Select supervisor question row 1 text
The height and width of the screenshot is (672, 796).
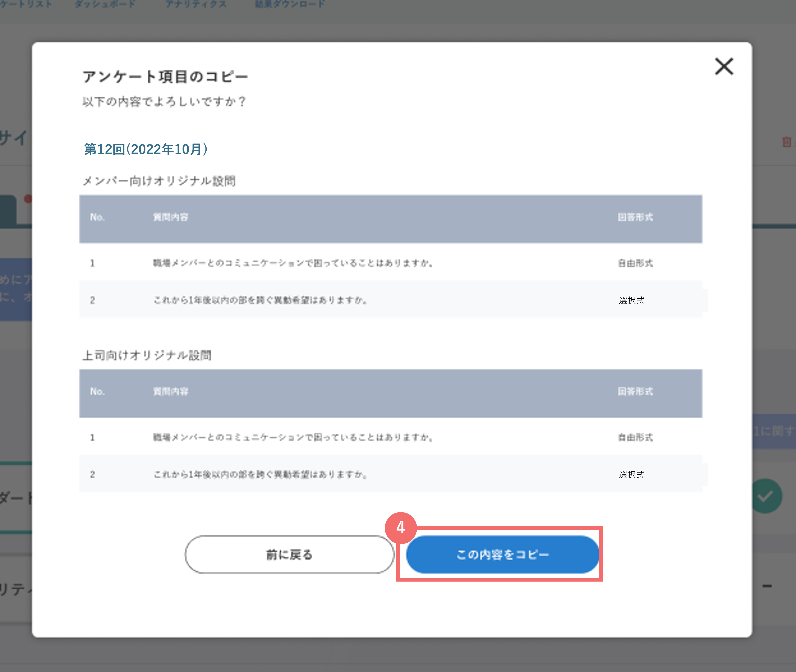point(293,437)
